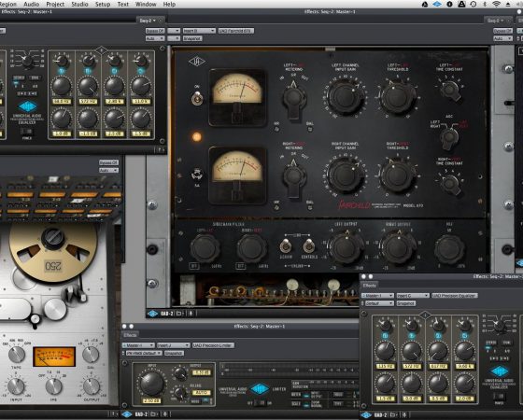Click the Fairchild Left Channel Input Gain knob
The height and width of the screenshot is (420, 523).
click(345, 97)
